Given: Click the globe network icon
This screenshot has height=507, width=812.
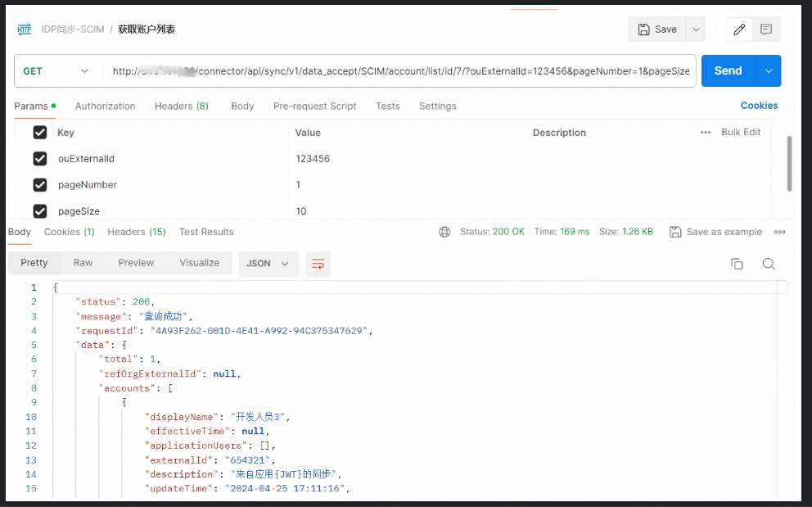Looking at the screenshot, I should click(x=444, y=232).
